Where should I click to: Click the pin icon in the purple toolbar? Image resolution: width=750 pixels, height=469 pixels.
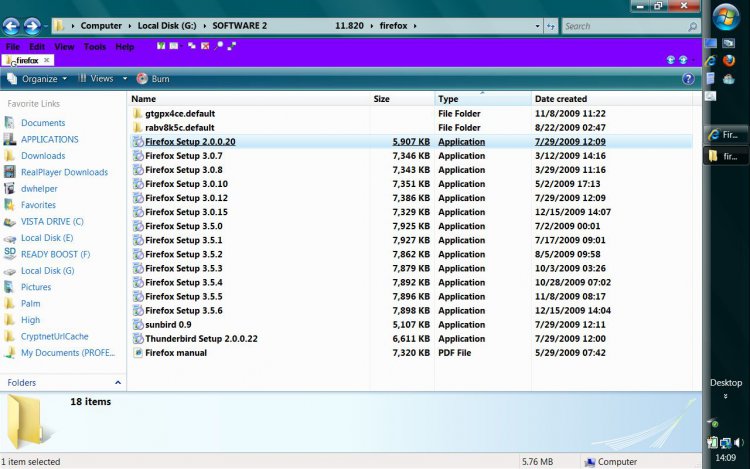coord(219,46)
